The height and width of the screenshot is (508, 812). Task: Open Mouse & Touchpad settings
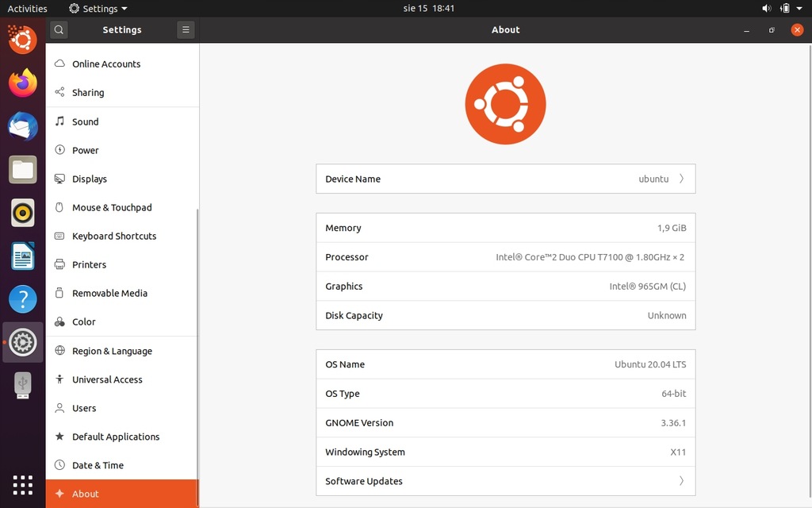[122, 207]
